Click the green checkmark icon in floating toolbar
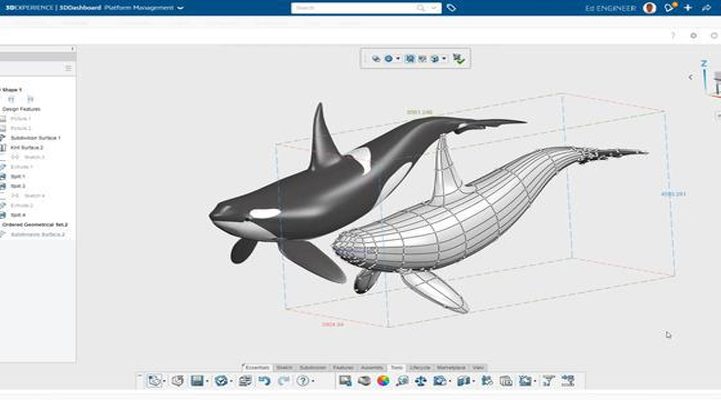This screenshot has height=400, width=721. click(458, 59)
